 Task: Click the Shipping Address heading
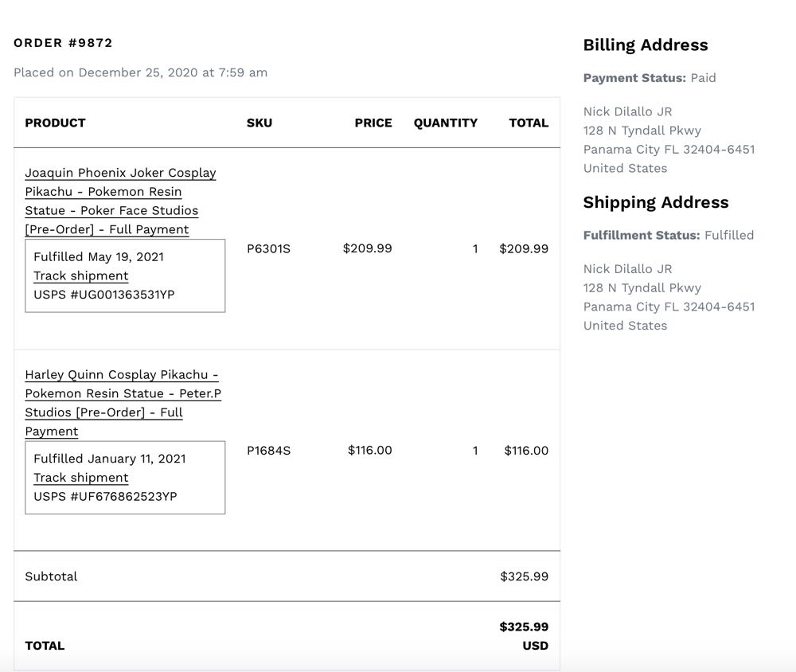[655, 202]
